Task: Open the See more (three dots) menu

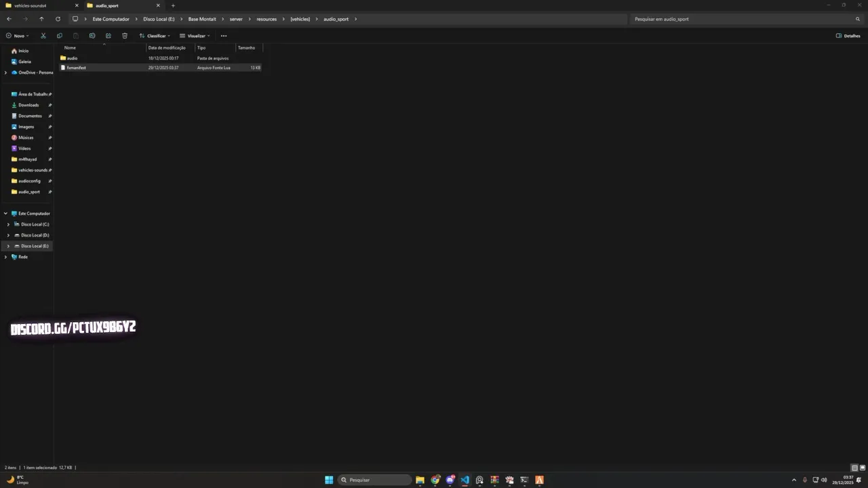Action: click(224, 36)
